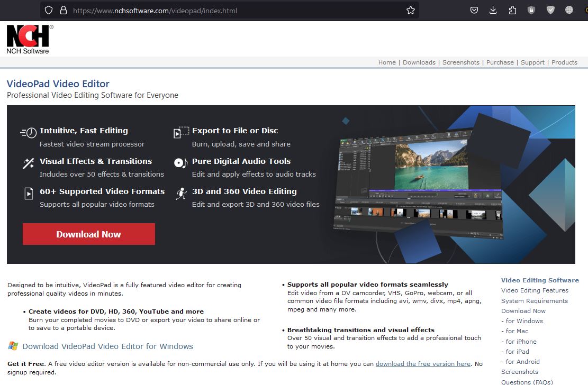
Task: Click the red Download Now button
Action: (x=89, y=234)
